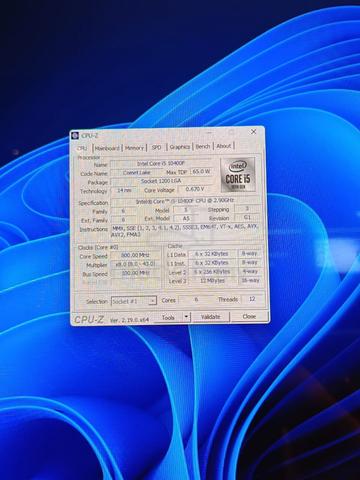Click the Close button at bottom

[249, 316]
